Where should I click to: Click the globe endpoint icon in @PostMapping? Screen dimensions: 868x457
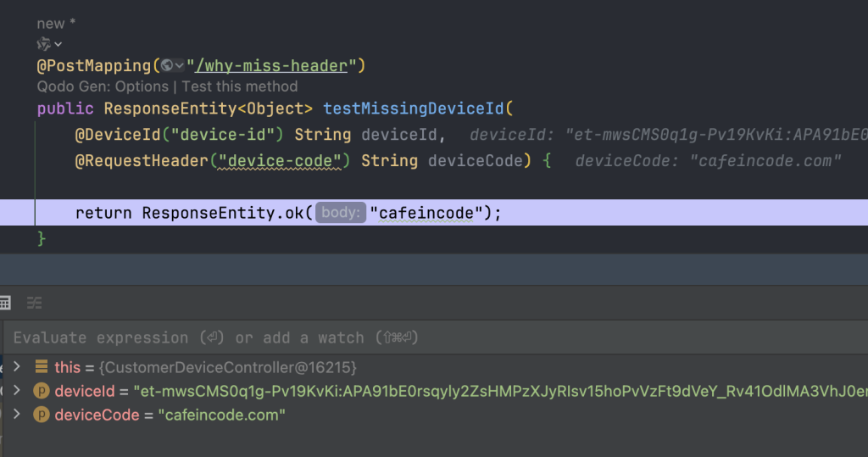[x=167, y=65]
